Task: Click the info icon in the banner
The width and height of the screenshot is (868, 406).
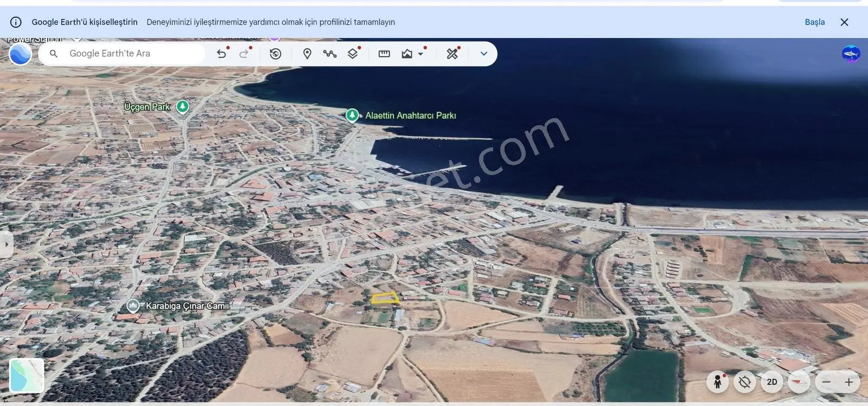Action: pyautogui.click(x=16, y=22)
